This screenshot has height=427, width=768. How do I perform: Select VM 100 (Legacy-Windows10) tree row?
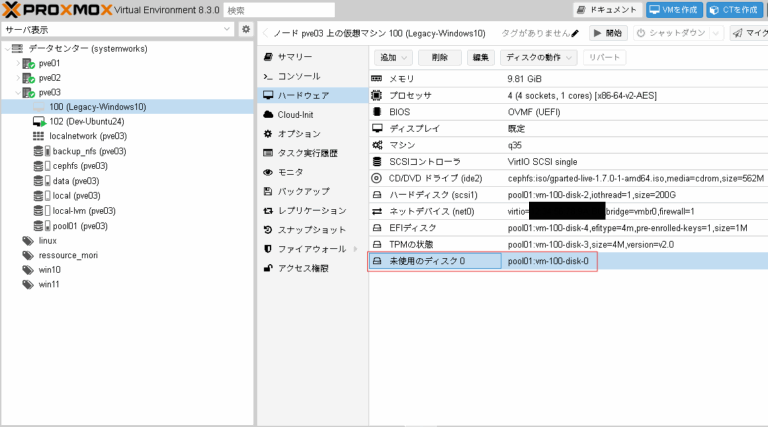pos(127,107)
